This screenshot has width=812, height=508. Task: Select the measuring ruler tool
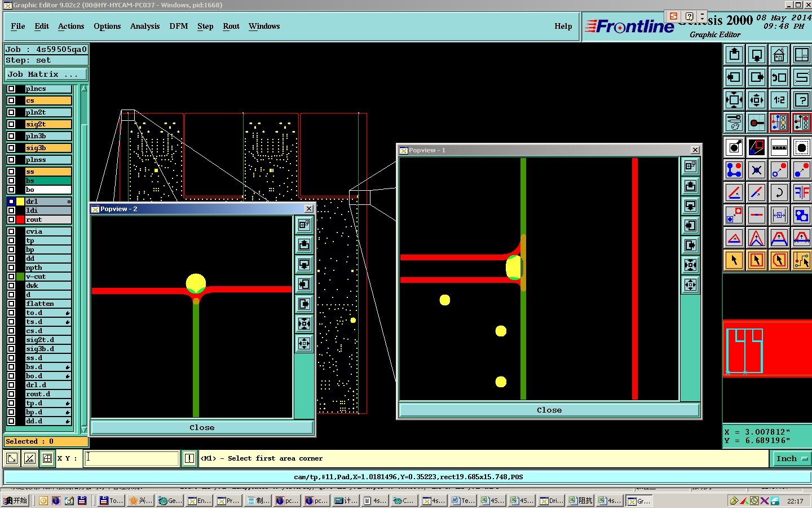[779, 147]
